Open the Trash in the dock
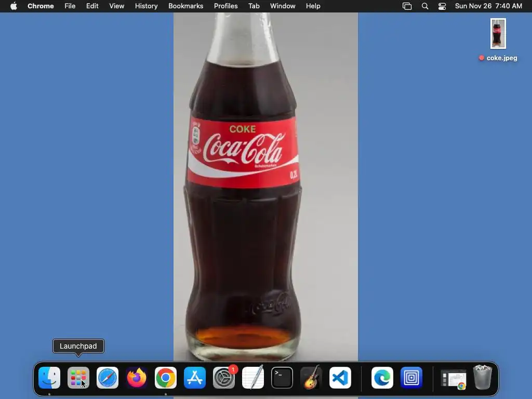Viewport: 532px width, 399px height. 483,377
